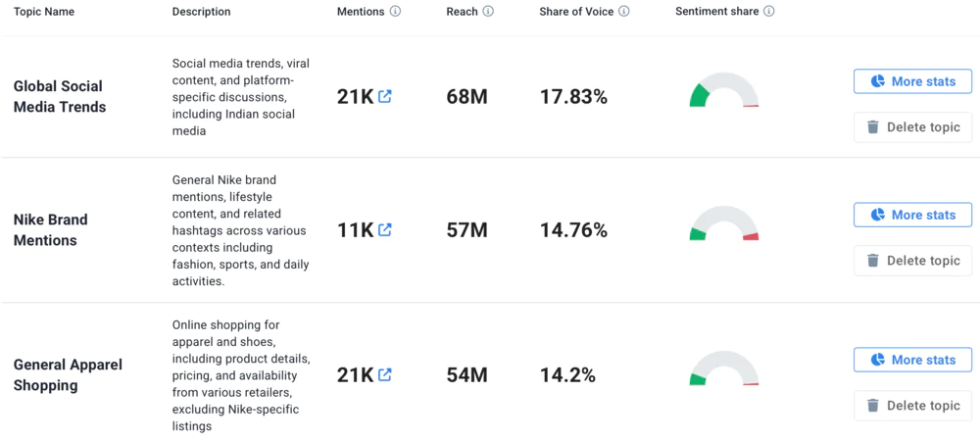Select the Topic Name column header

[44, 12]
